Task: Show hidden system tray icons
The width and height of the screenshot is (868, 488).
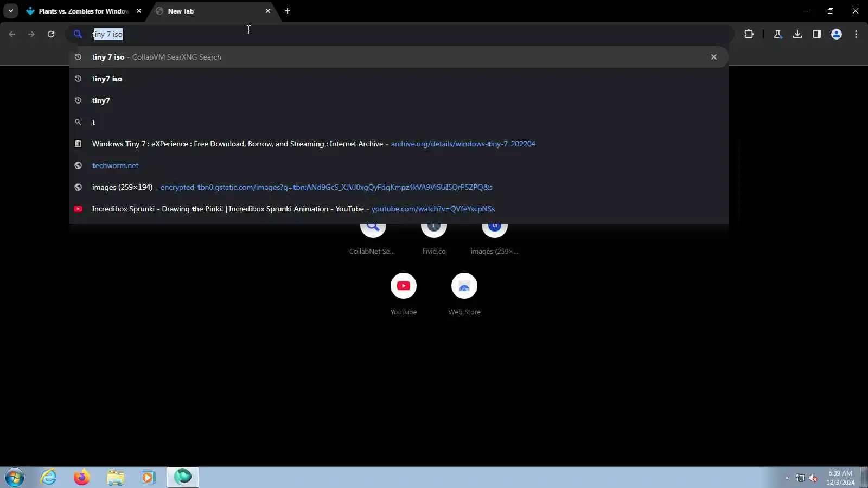Action: [x=787, y=478]
